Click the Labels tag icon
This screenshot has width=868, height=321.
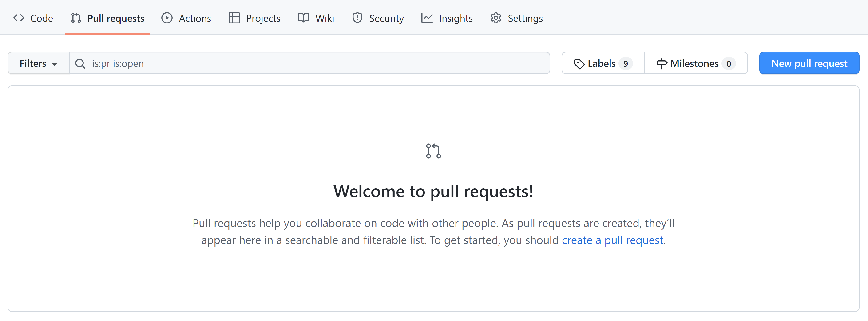[x=579, y=64]
